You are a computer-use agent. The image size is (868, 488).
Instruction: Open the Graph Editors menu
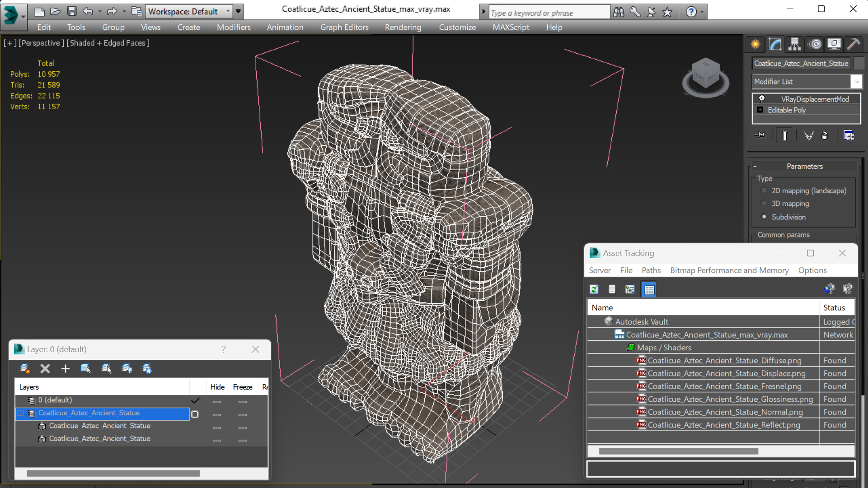coord(344,27)
